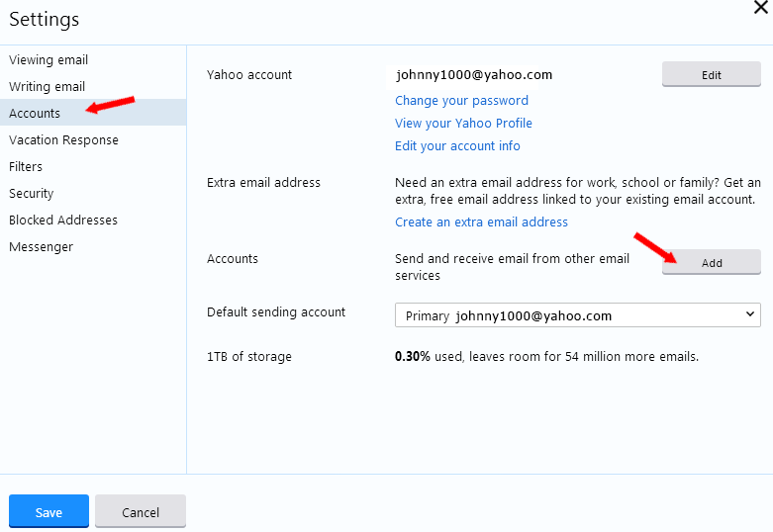This screenshot has width=773, height=532.
Task: Add another email account
Action: tap(711, 263)
